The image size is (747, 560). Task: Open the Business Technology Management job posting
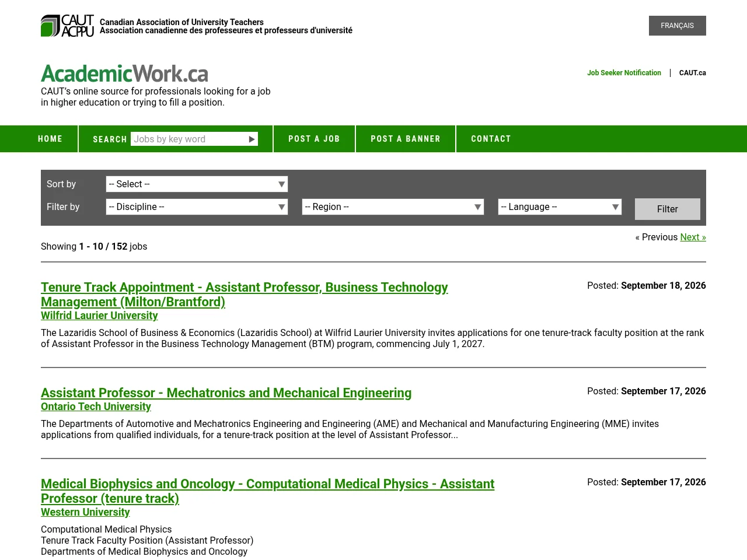244,295
